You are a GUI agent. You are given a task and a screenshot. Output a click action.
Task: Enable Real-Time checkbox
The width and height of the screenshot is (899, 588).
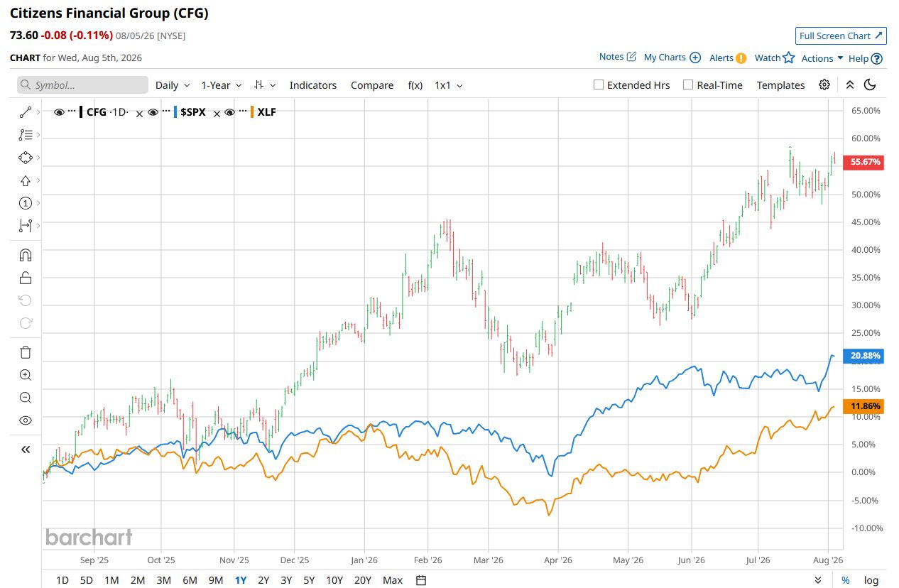[x=688, y=85]
